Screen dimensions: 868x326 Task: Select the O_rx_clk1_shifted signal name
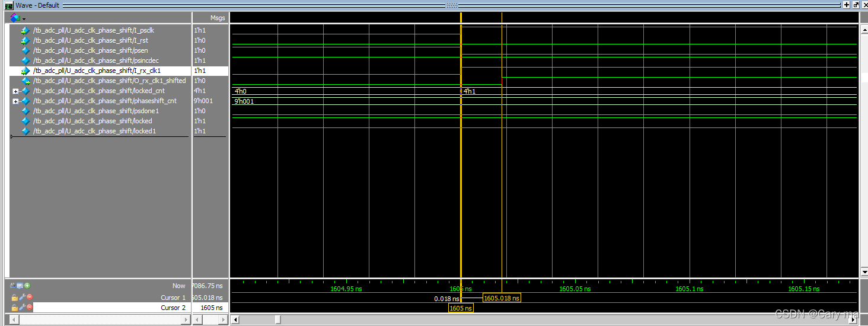[109, 81]
